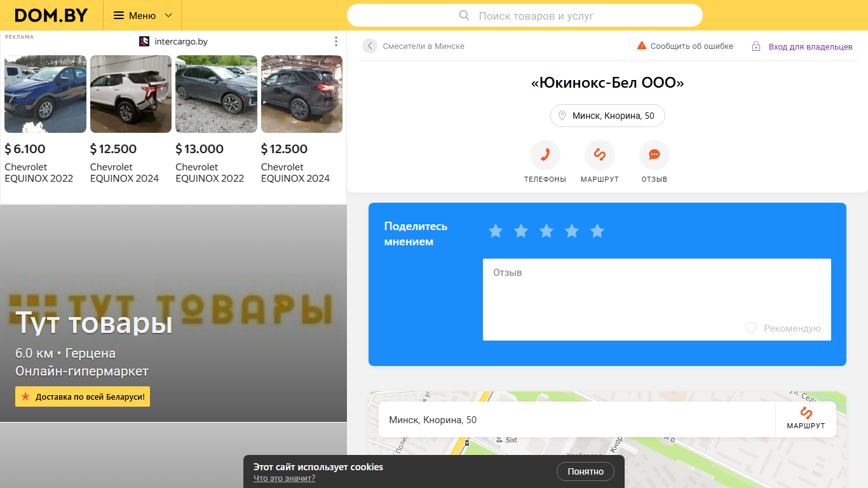Click the location pin icon in address pill

click(x=562, y=116)
